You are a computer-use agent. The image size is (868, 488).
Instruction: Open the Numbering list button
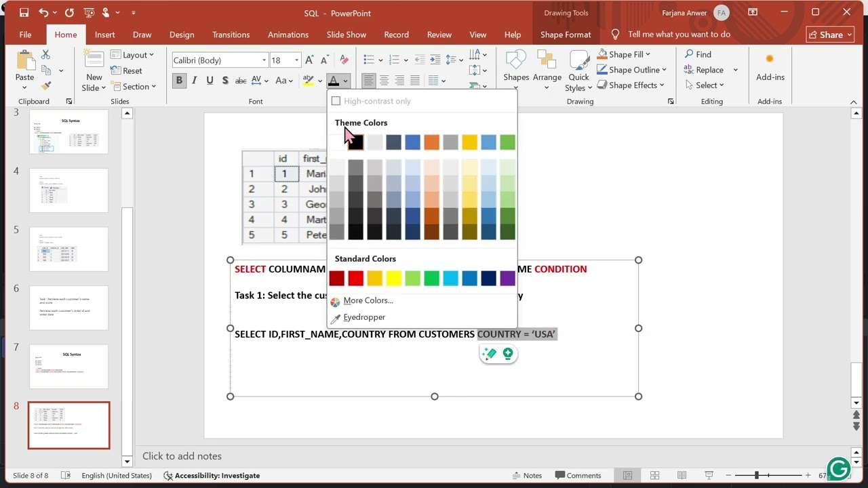(x=394, y=60)
